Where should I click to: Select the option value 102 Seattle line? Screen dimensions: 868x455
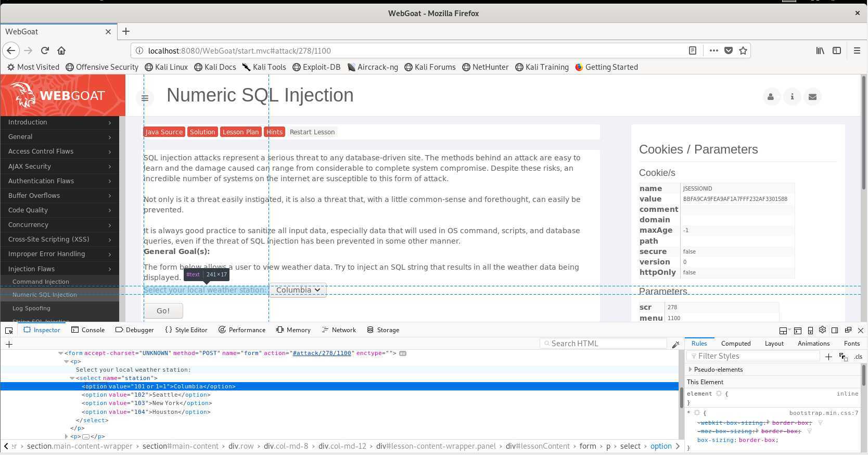coord(146,395)
